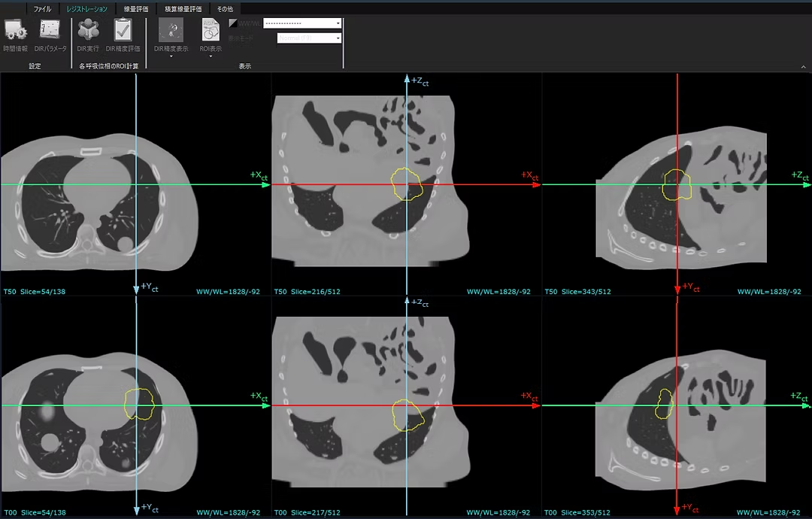The image size is (812, 519).
Task: Click the ROI表示 icon
Action: click(x=211, y=31)
